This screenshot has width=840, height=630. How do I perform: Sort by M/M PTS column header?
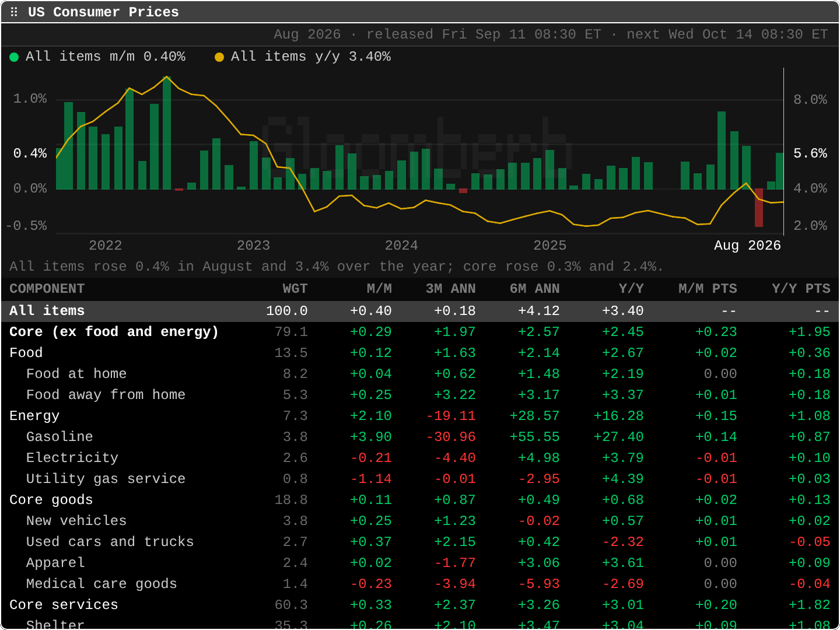(x=708, y=289)
